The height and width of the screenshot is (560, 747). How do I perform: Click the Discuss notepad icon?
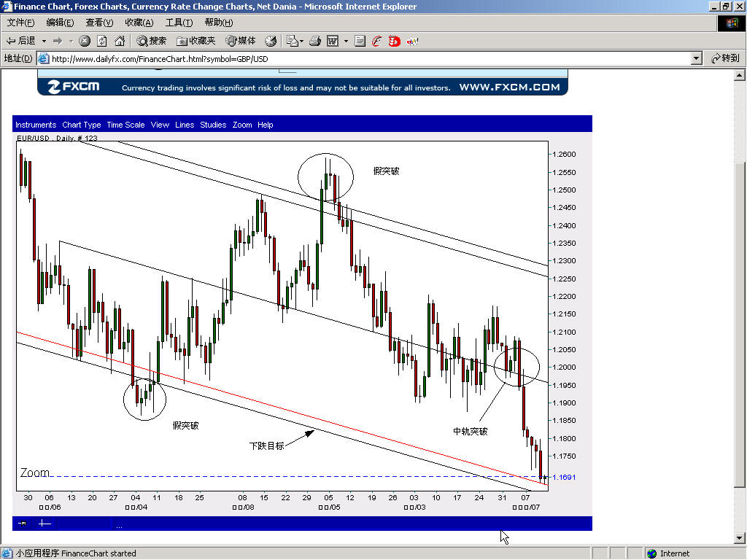(360, 41)
